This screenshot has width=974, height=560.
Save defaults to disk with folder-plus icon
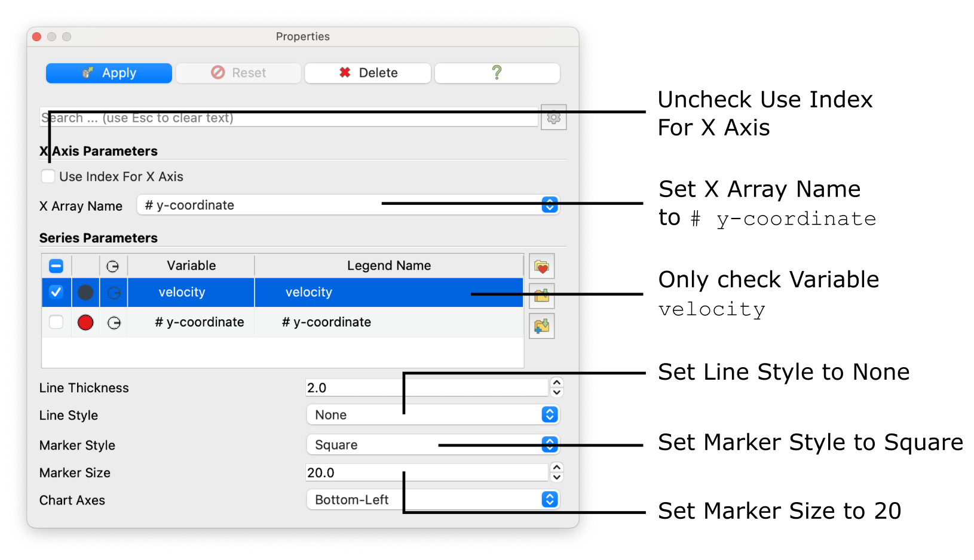[x=541, y=325]
